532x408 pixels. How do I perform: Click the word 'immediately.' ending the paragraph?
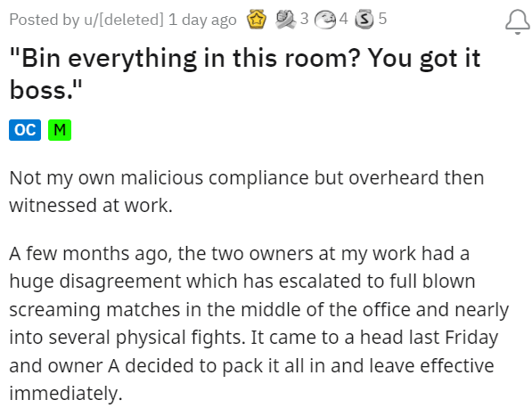pos(66,394)
